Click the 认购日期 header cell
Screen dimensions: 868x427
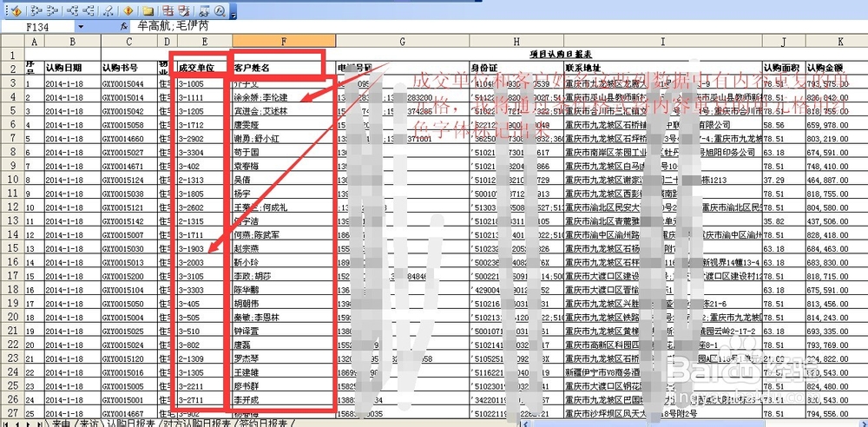[73, 68]
